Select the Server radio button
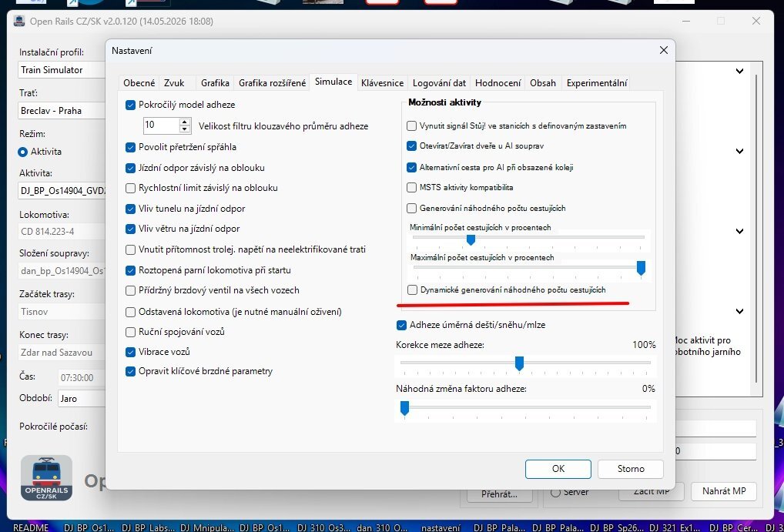784x532 pixels. click(x=555, y=492)
